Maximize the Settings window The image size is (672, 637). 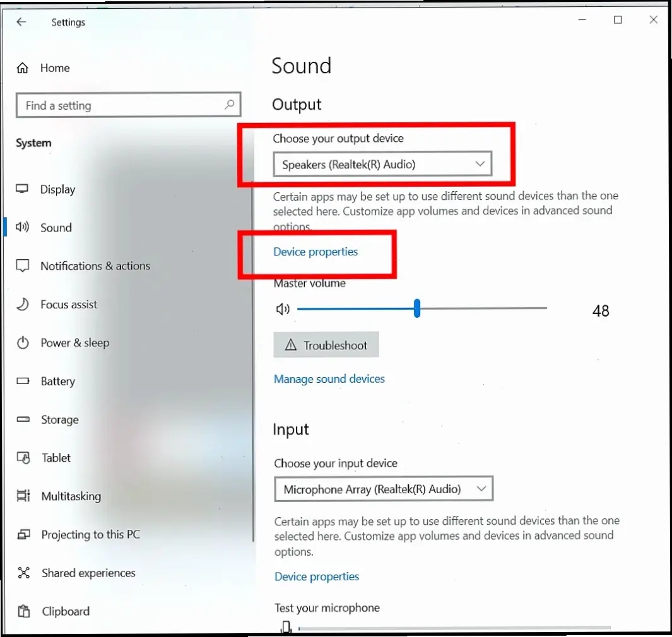coord(618,20)
